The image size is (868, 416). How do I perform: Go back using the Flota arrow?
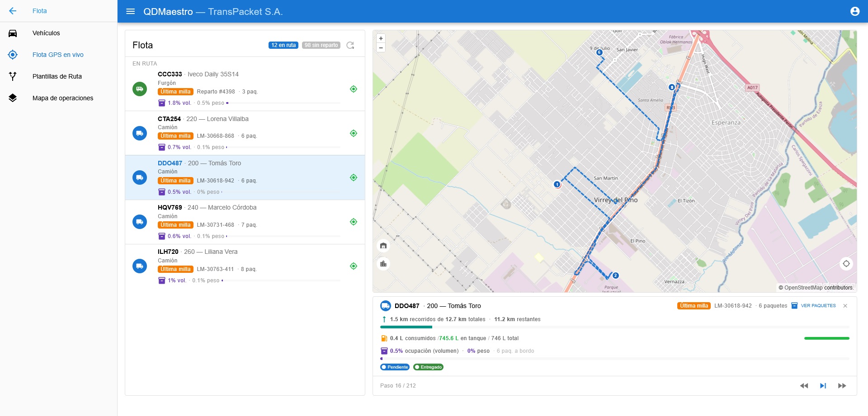pyautogui.click(x=13, y=11)
